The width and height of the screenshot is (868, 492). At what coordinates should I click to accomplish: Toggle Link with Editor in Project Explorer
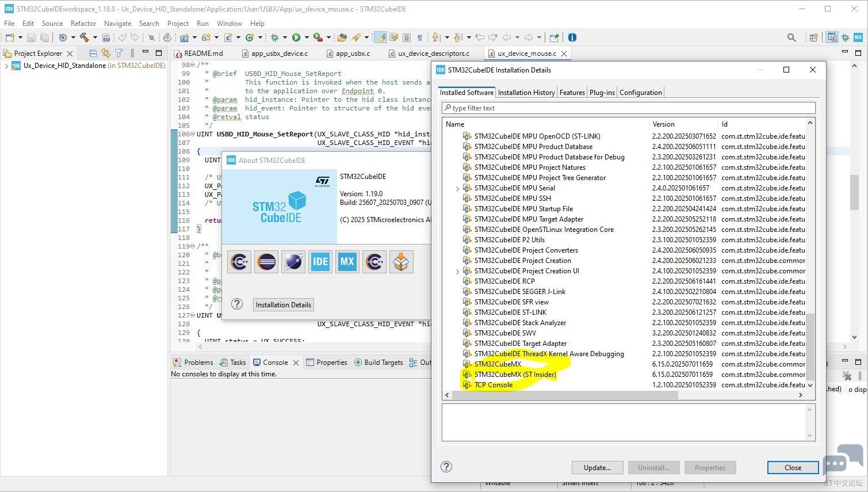pyautogui.click(x=105, y=53)
